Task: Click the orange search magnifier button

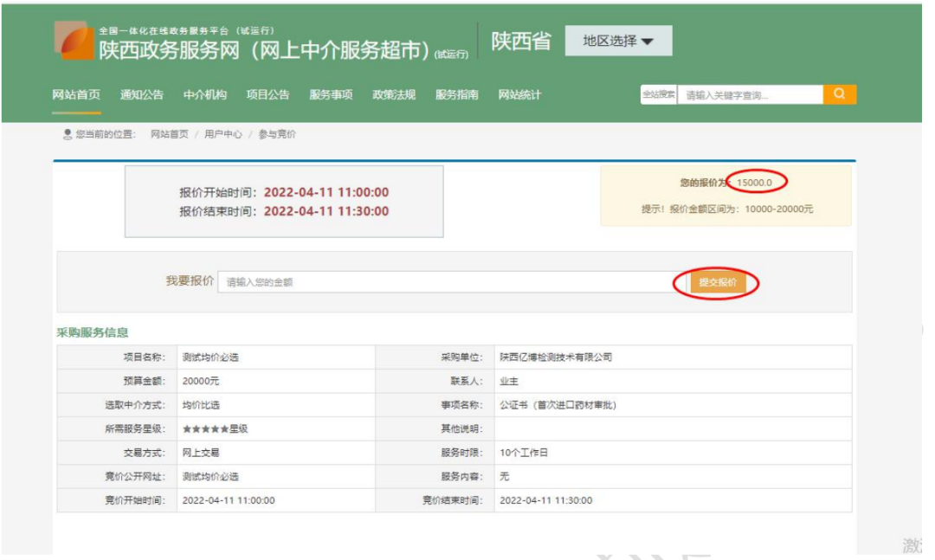Action: pyautogui.click(x=840, y=94)
